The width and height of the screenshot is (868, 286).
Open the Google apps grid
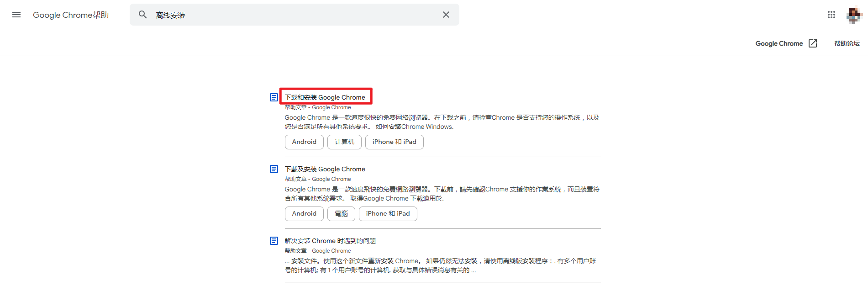831,15
